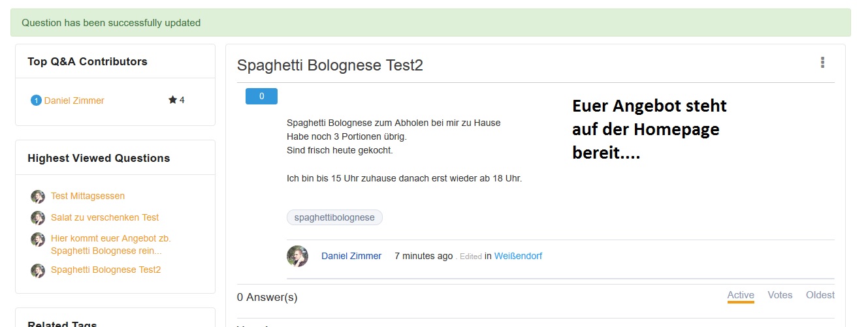Sort answers by Oldest tab
The width and height of the screenshot is (868, 327).
[x=820, y=295]
